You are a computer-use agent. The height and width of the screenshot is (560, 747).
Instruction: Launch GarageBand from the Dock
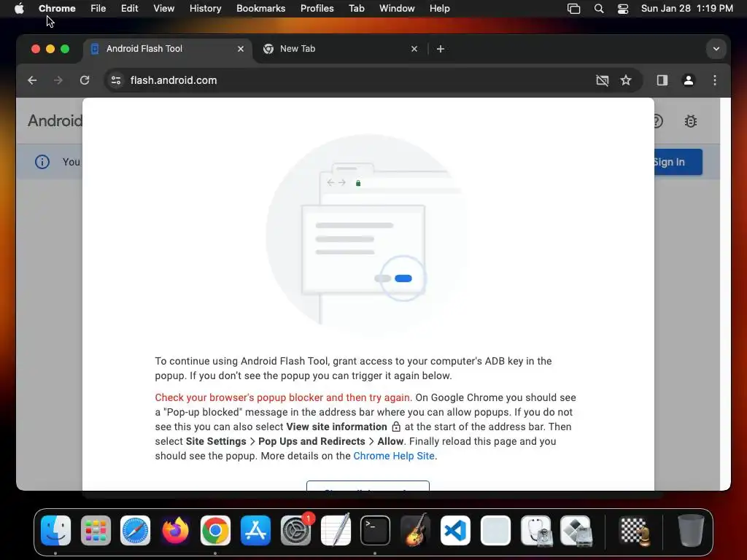pos(415,531)
